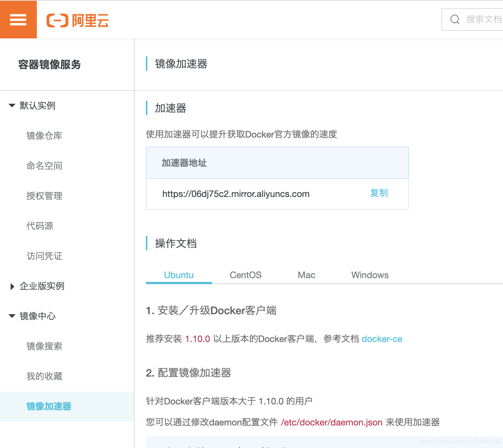Viewport: 503px width, 448px height.
Task: Click 镜像中心 sidebar label
Action: coord(38,316)
